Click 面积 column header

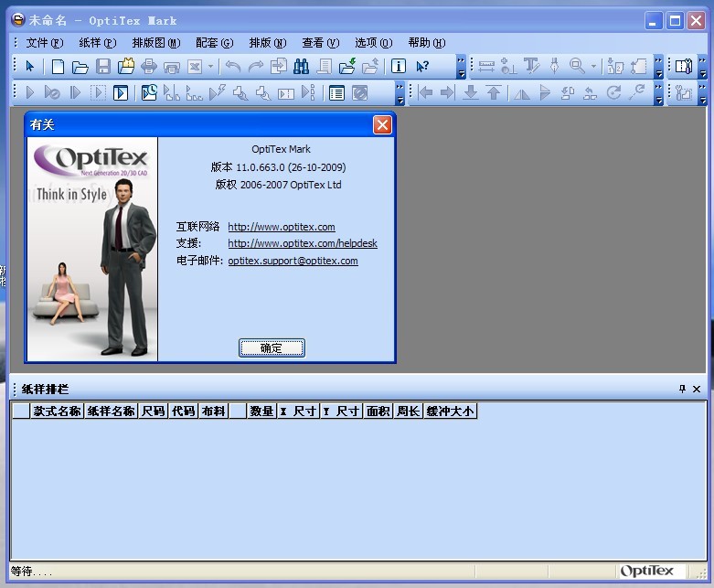[378, 411]
